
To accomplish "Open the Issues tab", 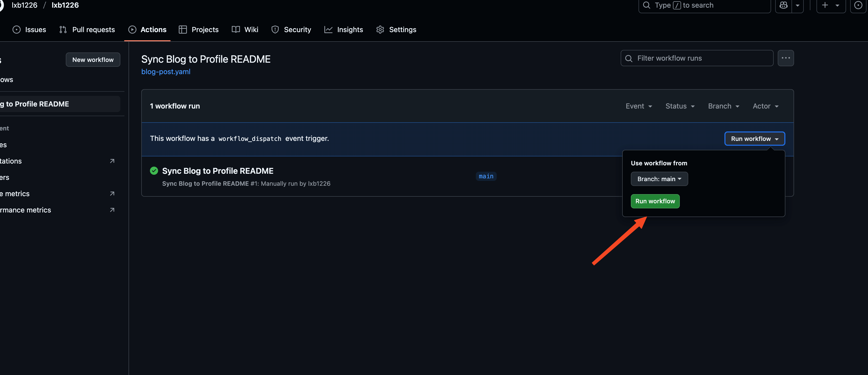I will coord(29,30).
